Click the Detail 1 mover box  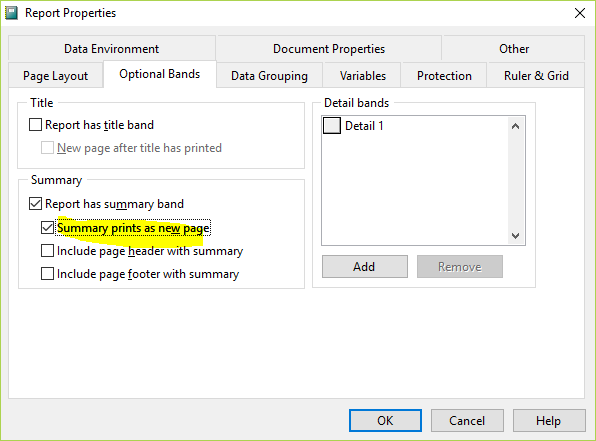[x=332, y=125]
